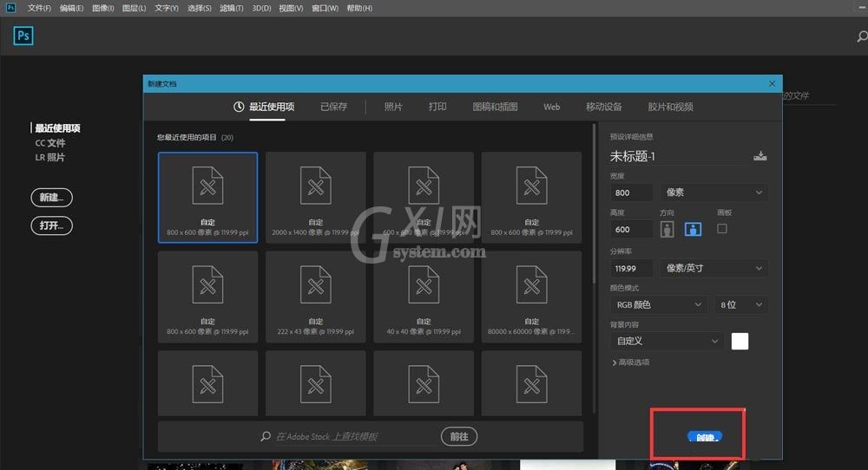The height and width of the screenshot is (470, 868).
Task: Click the save preset download icon
Action: pos(760,156)
